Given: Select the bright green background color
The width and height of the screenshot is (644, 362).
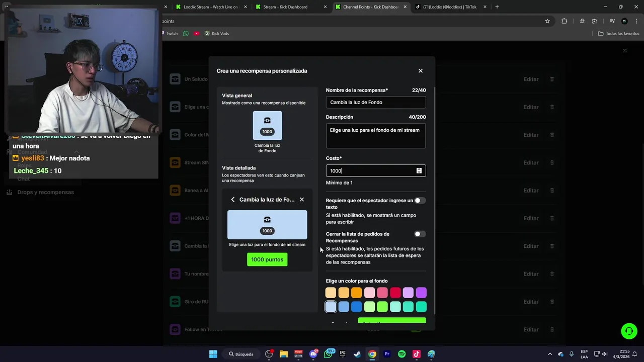Looking at the screenshot, I should click(382, 307).
